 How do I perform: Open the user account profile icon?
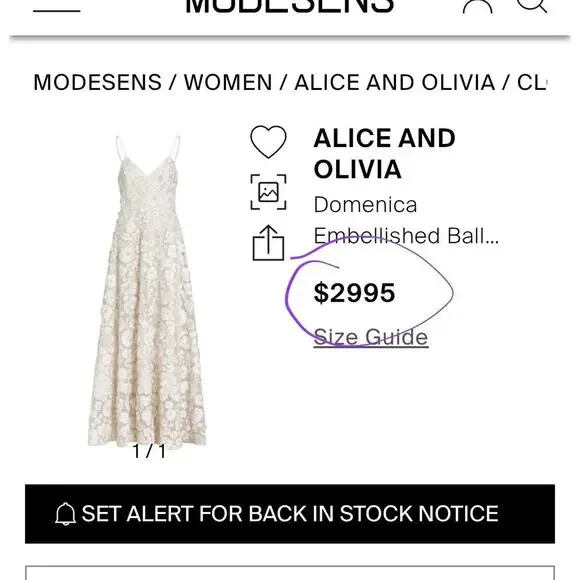[x=478, y=7]
